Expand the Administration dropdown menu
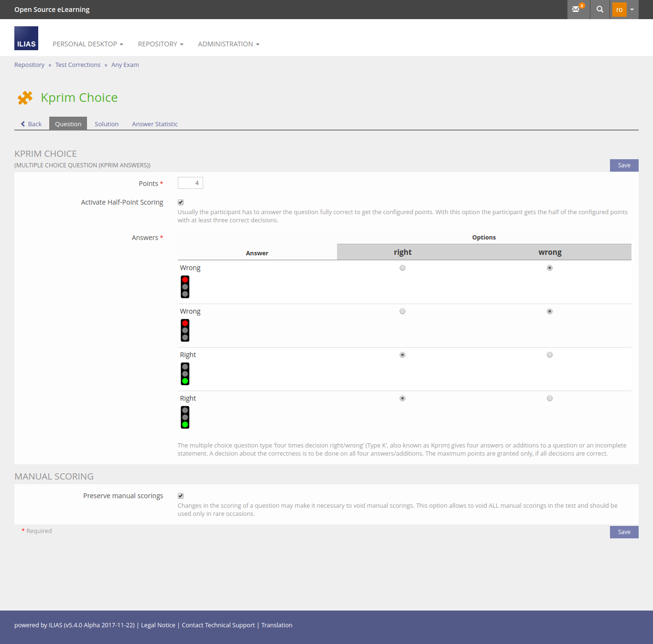Viewport: 653px width, 644px height. coord(229,44)
